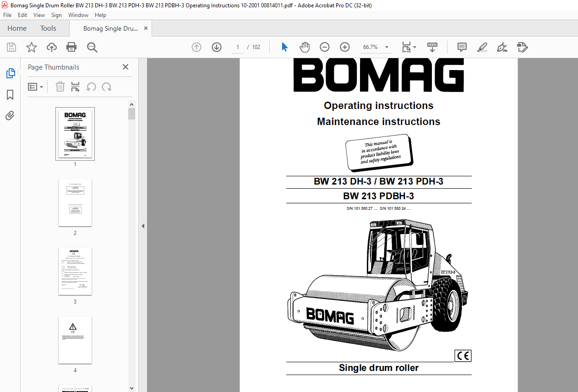Show the Page Thumbnails sidebar panel

click(10, 73)
